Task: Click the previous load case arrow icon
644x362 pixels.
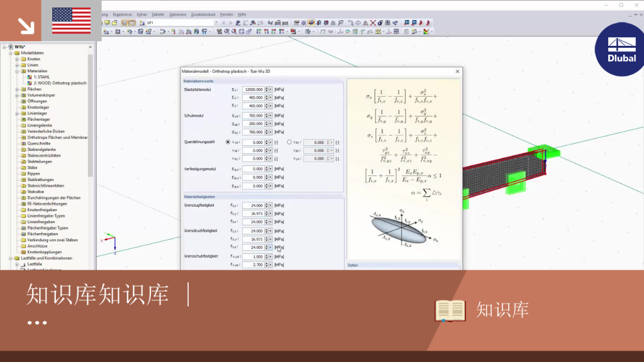Action: click(223, 23)
